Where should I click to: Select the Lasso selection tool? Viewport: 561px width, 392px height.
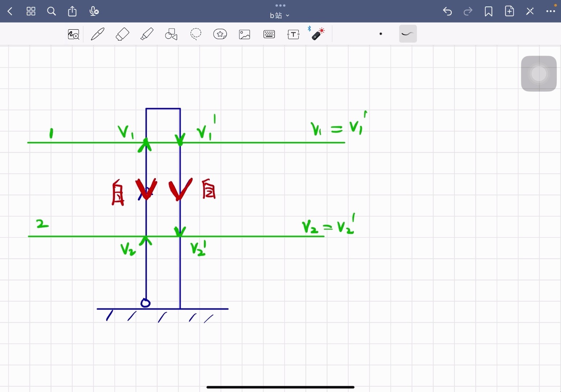[x=196, y=34]
